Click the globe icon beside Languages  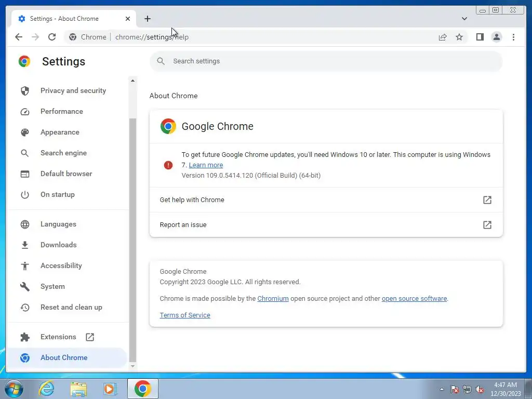coord(25,224)
